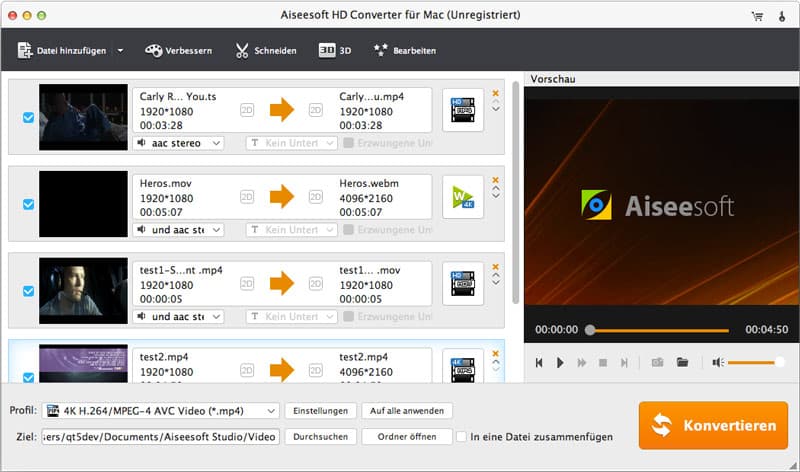This screenshot has width=800, height=472.
Task: Mute preview with speaker icon
Action: pyautogui.click(x=718, y=362)
